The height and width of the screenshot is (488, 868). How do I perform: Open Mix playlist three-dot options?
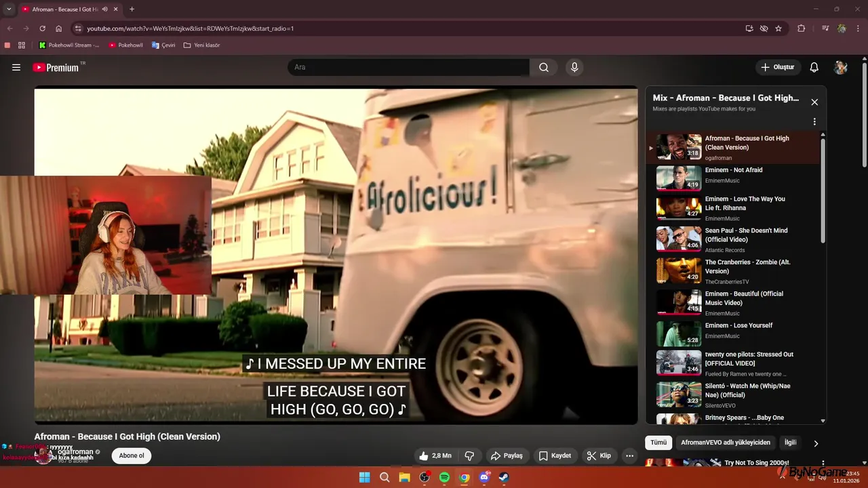point(814,122)
